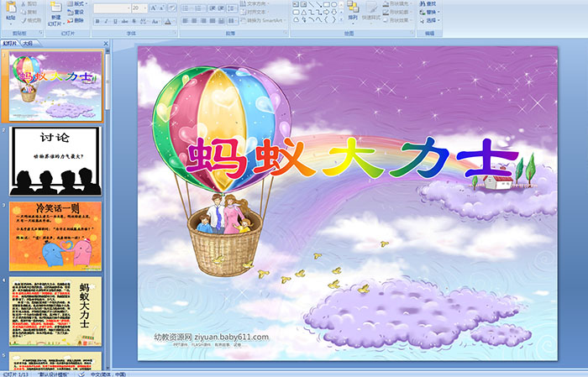Select the Left Brace shape
This screenshot has width=588, height=377.
tap(326, 19)
